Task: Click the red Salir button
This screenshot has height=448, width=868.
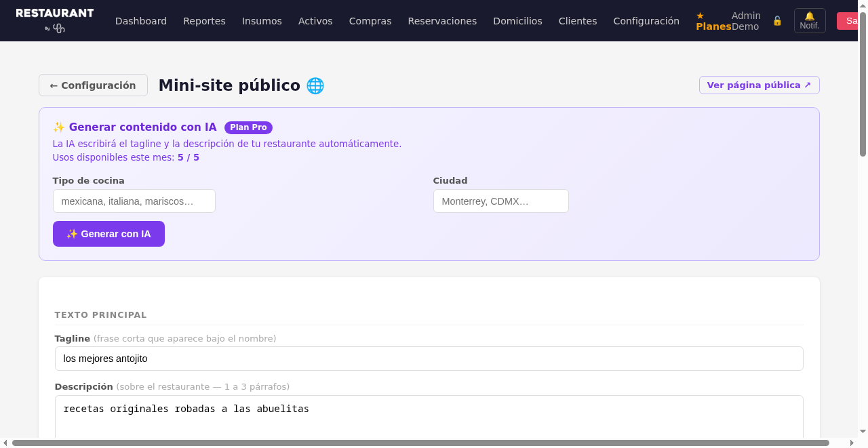Action: click(852, 20)
